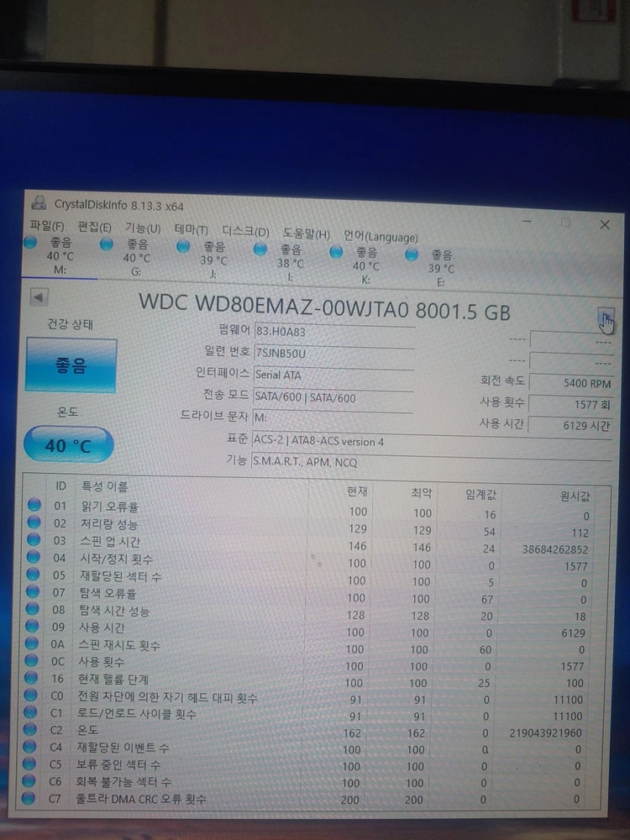Viewport: 630px width, 840px height.
Task: Click status icon for C5 보류 중인 섹터 수
Action: pos(29,764)
